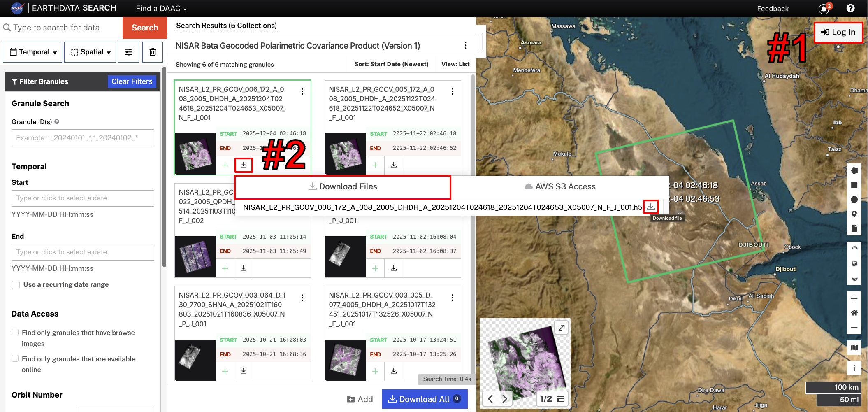Viewport: 868px width, 412px height.
Task: Select the circle spatial search tool
Action: 854,199
